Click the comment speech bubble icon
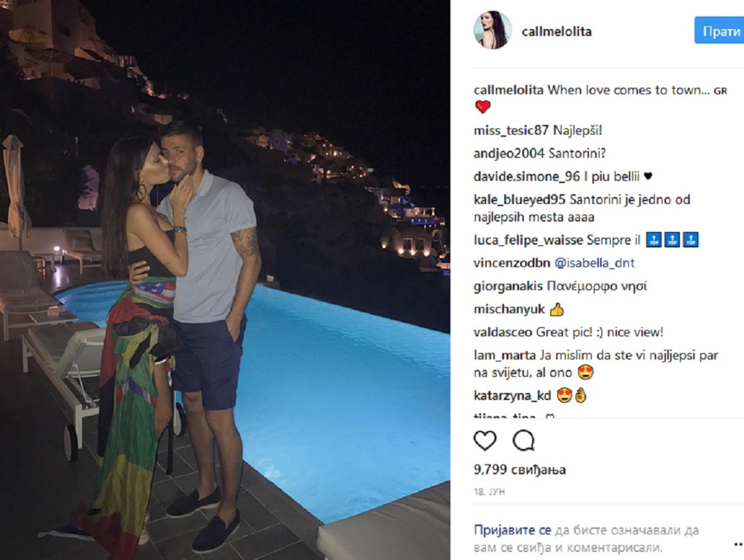 [524, 440]
